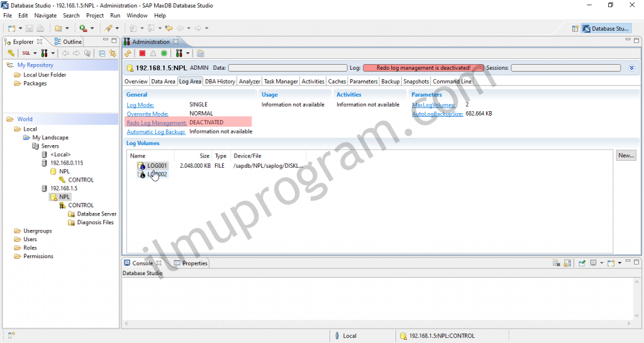644x343 pixels.
Task: Click the SQL editor icon in Explorer
Action: [x=26, y=53]
